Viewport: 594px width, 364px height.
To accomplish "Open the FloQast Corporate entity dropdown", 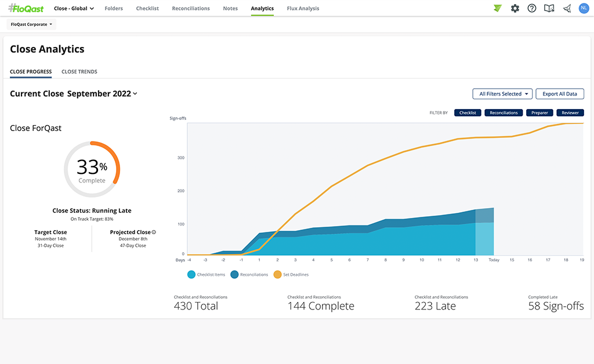I will [x=31, y=24].
